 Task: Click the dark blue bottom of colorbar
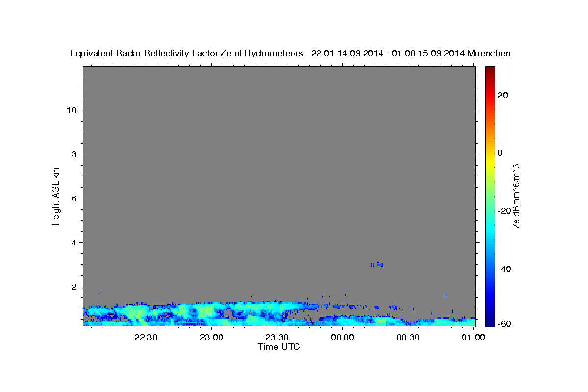coord(490,321)
